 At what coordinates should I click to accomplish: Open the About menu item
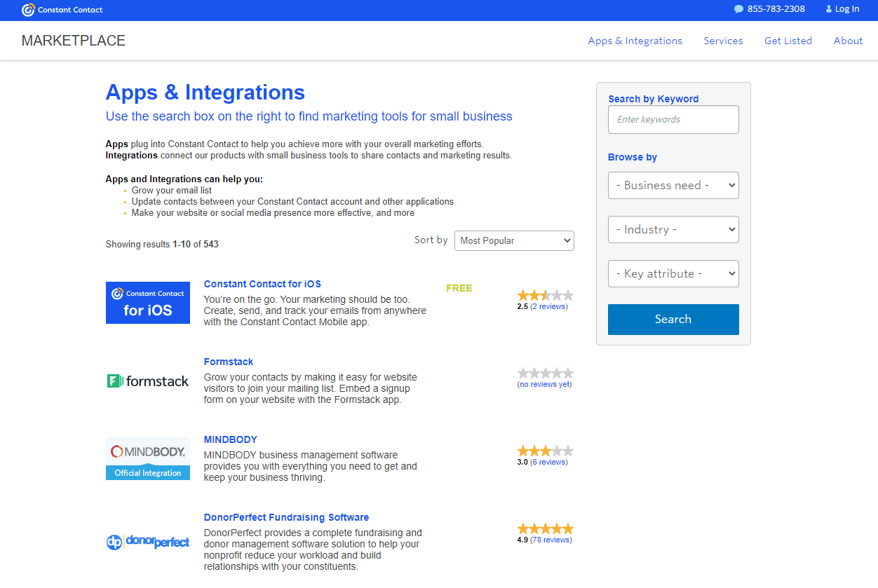[849, 41]
